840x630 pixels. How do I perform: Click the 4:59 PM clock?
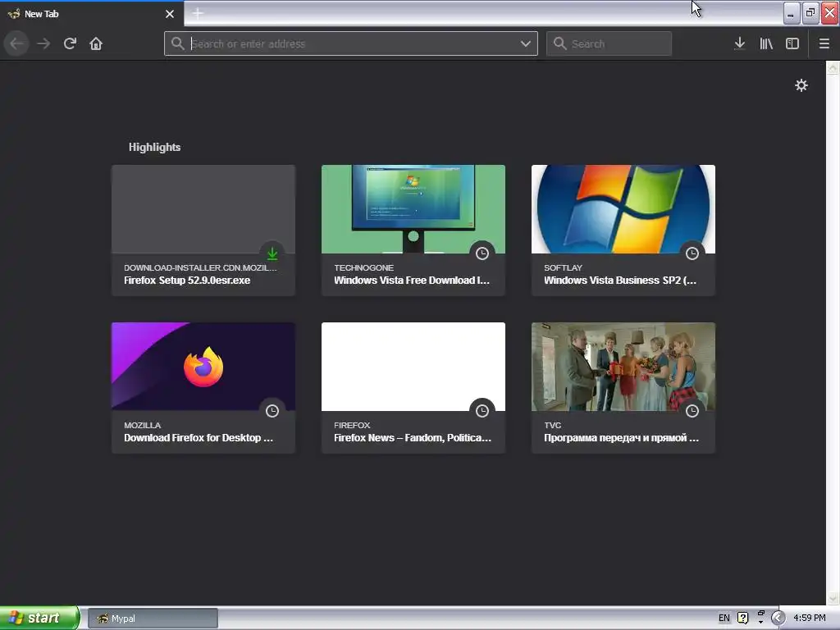coord(810,618)
